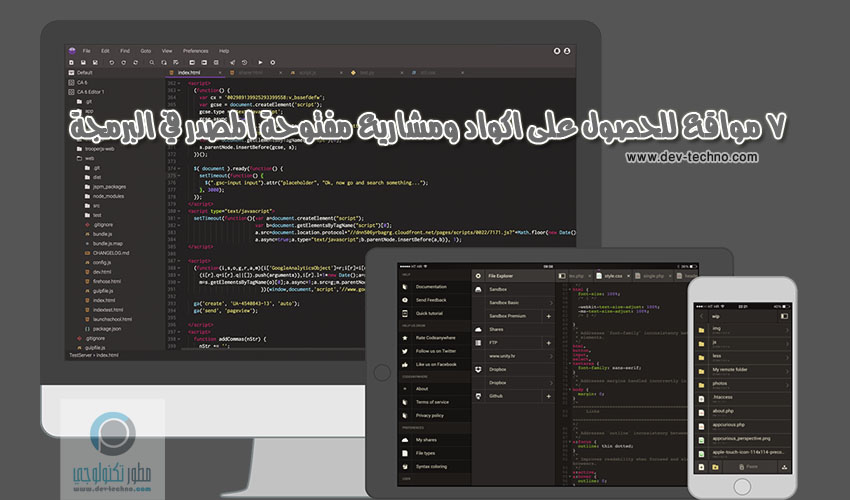Open the File menu in desktop editor
Screen dimensions: 850x500
click(86, 50)
